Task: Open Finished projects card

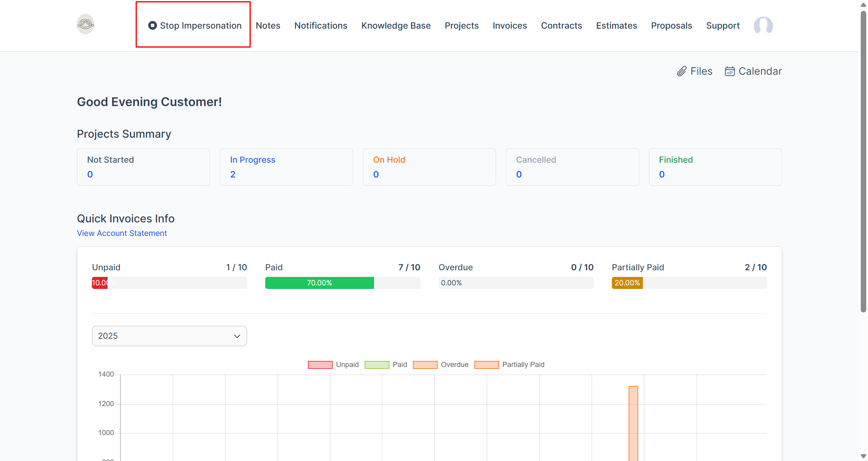Action: coord(715,167)
